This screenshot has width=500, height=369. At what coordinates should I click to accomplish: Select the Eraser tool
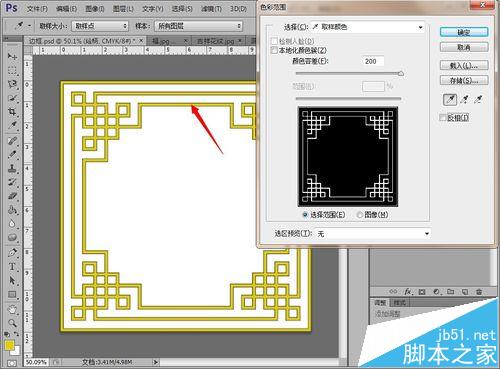pos(12,196)
